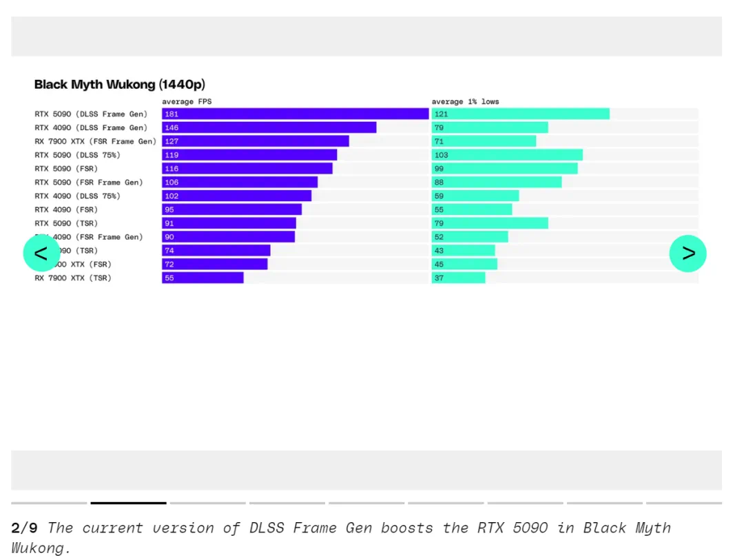
Task: Select the purple 55 FPS bar for RX 7900 XTX (TSR)
Action: pyautogui.click(x=203, y=278)
